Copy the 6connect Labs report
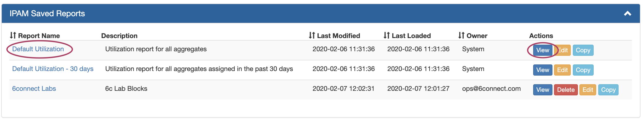Screen dimensions: 644x122 pyautogui.click(x=608, y=90)
